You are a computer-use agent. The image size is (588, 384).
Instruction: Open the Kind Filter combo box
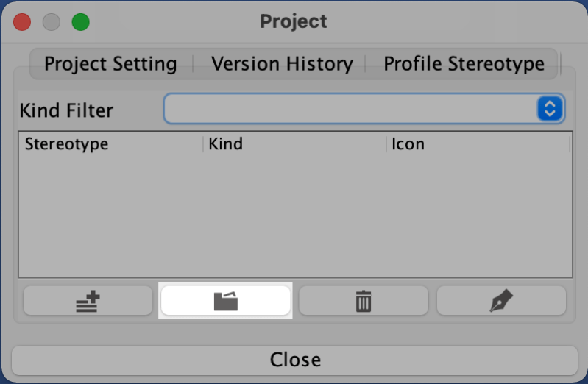(352, 110)
